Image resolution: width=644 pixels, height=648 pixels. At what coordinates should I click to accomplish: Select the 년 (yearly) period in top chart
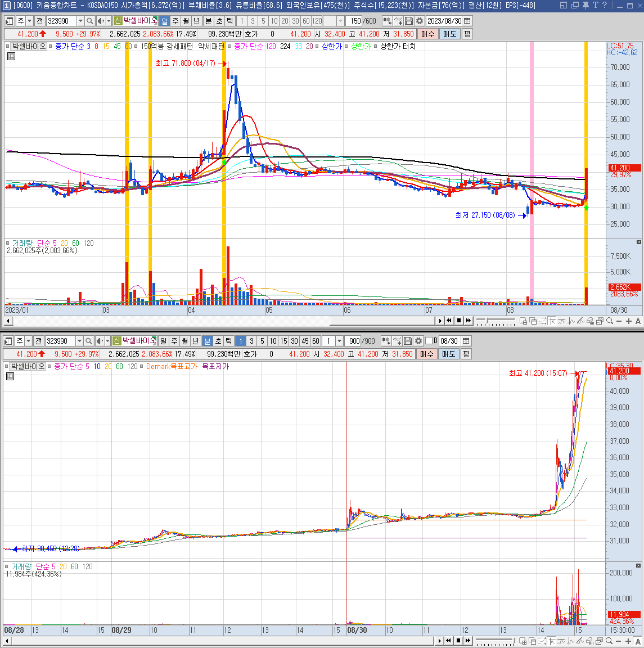pyautogui.click(x=197, y=21)
